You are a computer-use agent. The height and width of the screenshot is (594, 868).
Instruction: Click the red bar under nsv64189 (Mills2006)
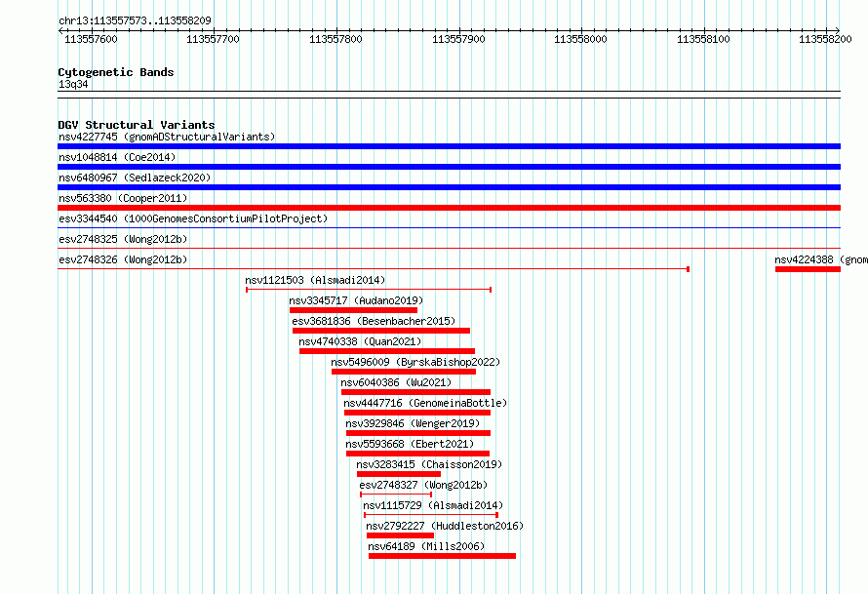tap(443, 556)
